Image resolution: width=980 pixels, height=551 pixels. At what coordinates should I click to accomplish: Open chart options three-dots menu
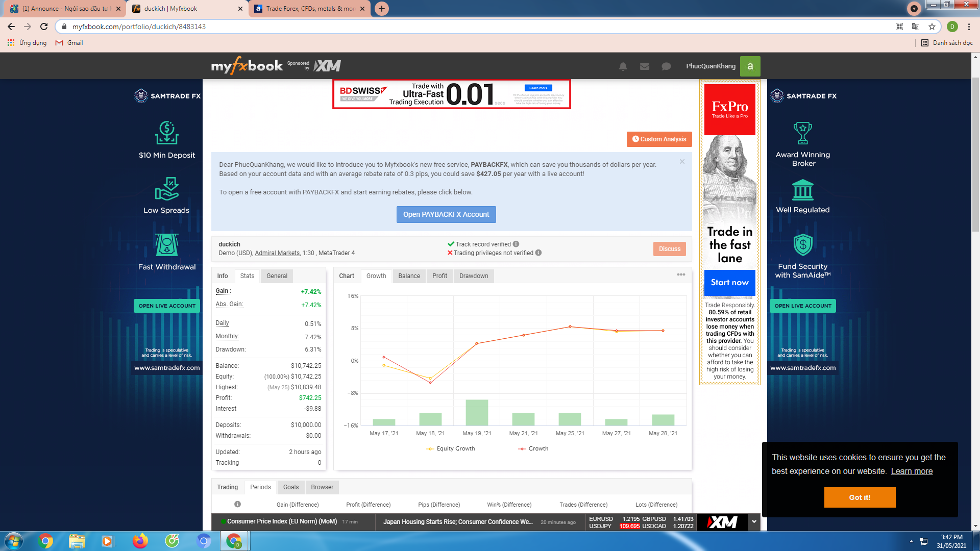[x=681, y=274]
